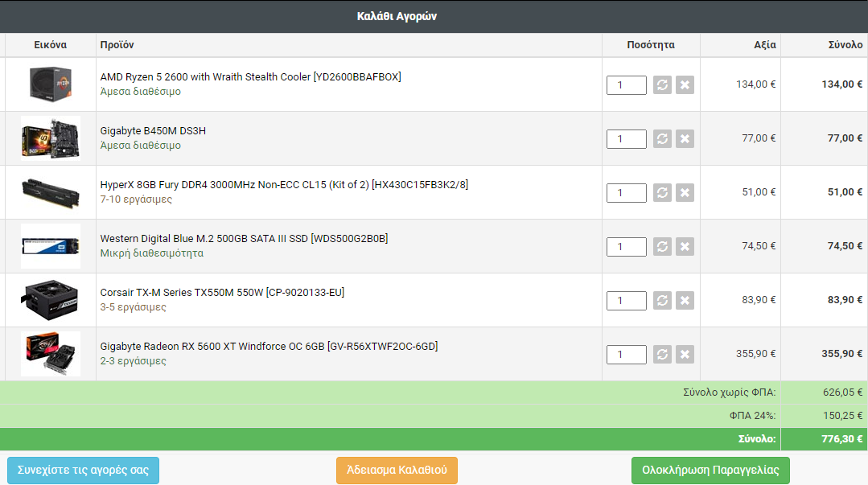Click Μικρή διαθεσιμότητα availability text
The image size is (868, 485).
coord(152,253)
